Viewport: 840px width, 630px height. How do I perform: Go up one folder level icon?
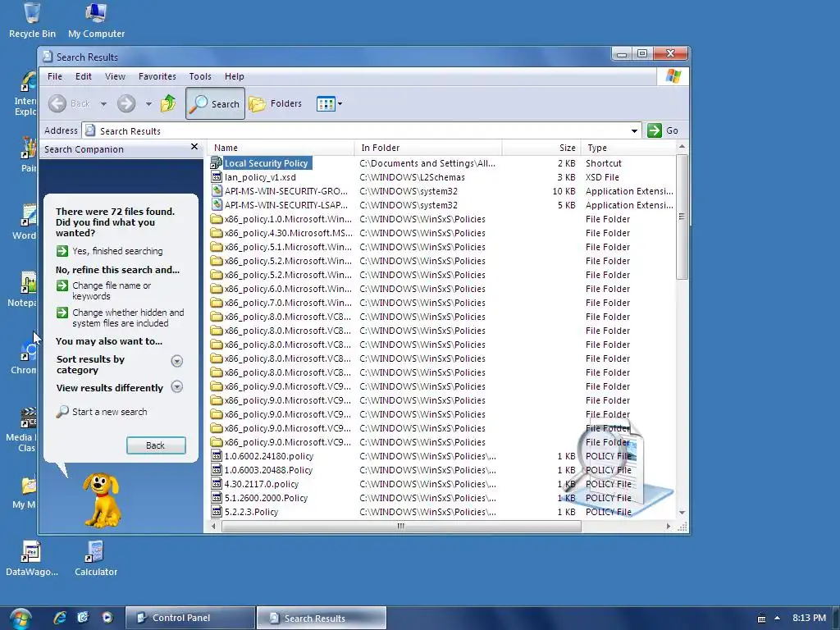tap(168, 103)
